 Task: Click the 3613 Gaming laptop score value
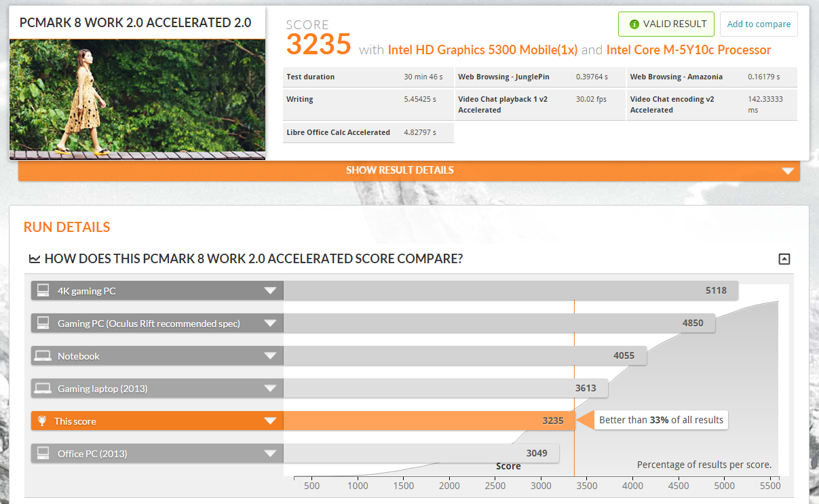pyautogui.click(x=586, y=388)
